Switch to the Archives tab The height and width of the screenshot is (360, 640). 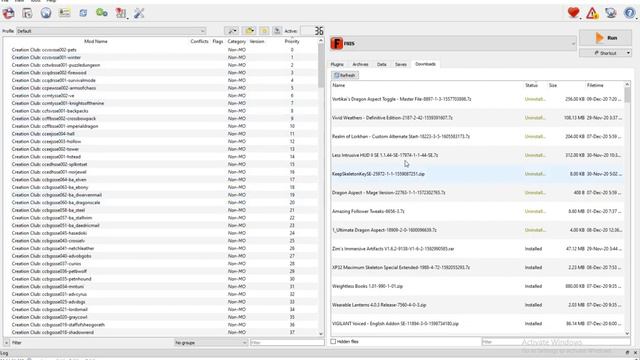click(x=360, y=64)
